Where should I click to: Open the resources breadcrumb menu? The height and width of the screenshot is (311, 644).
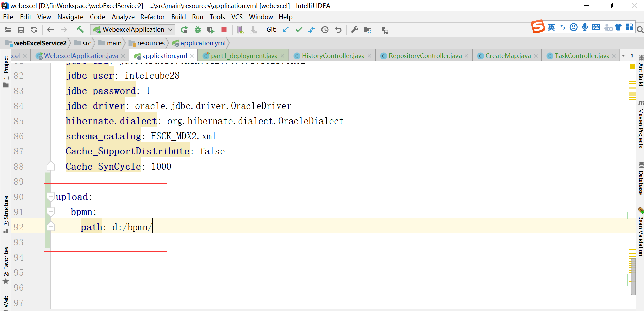point(150,43)
